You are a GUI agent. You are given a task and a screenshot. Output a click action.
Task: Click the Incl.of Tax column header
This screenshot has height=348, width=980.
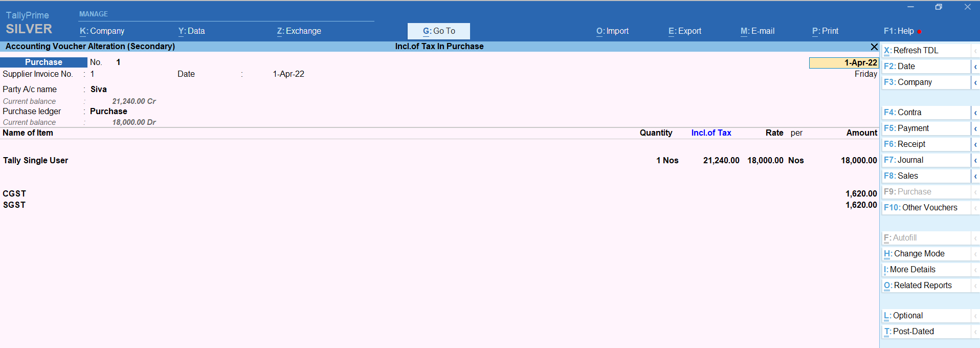coord(711,133)
